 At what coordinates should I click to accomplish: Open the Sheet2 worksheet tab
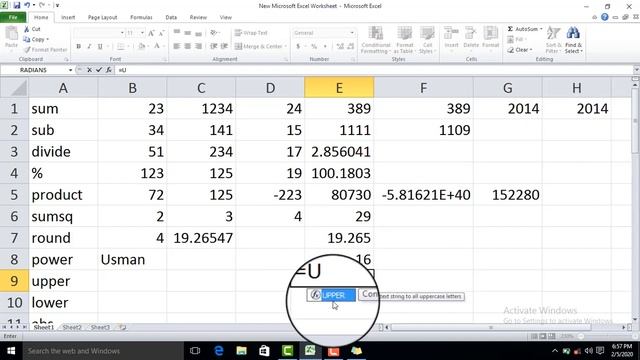coord(72,327)
